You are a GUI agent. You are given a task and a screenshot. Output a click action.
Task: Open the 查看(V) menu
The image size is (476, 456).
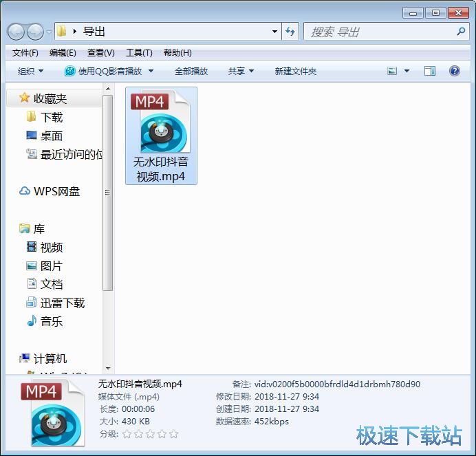[101, 53]
